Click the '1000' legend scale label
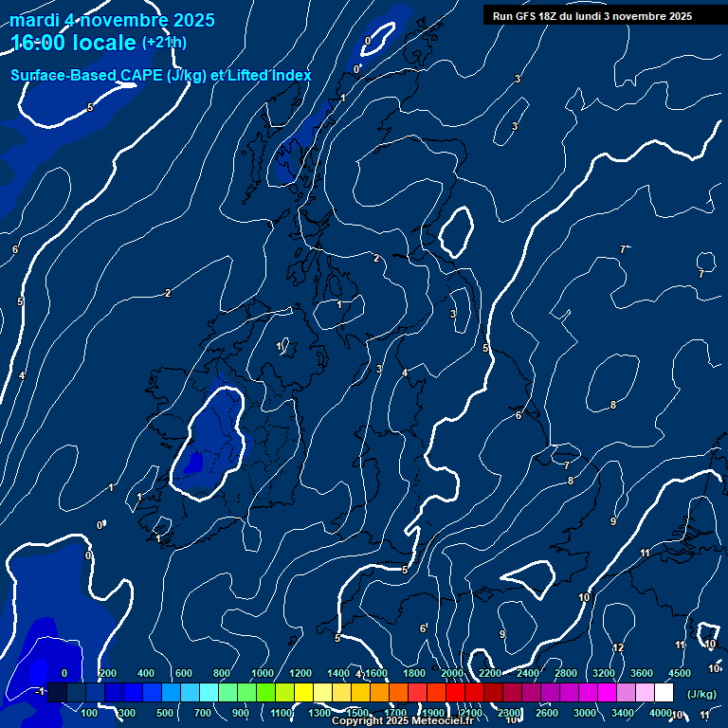The image size is (728, 728). tap(263, 673)
